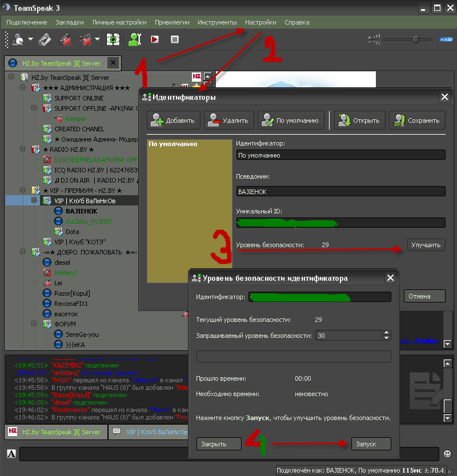Screen dimensions: 457x476
Task: Click the requested security level field showing 30
Action: click(x=349, y=336)
